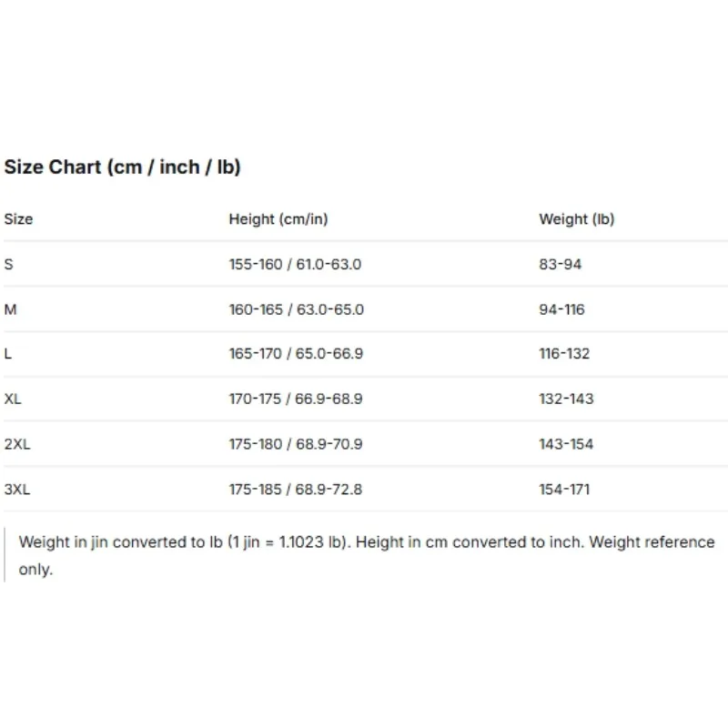728x728 pixels.
Task: Click the Height (cm/in) column header
Action: 278,219
